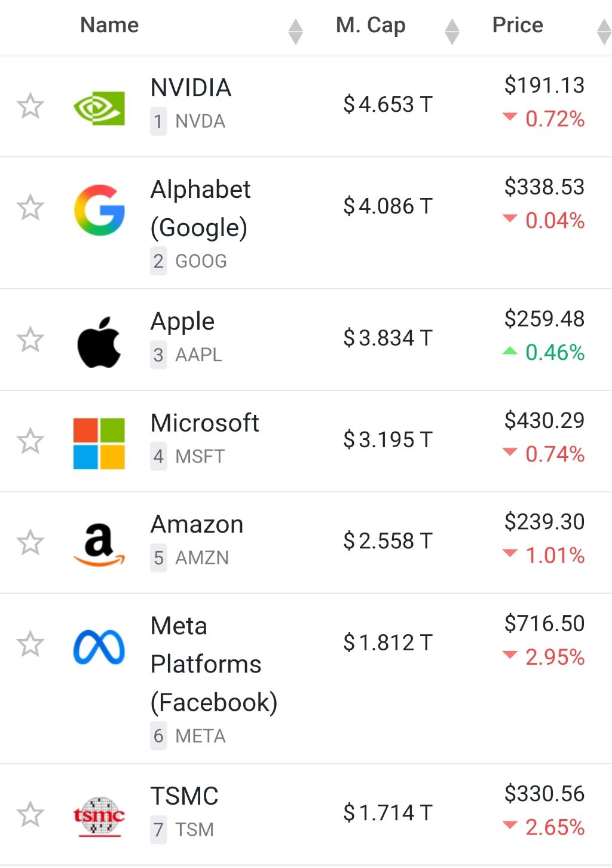612x868 pixels.
Task: Open the Apple logo icon
Action: point(99,342)
